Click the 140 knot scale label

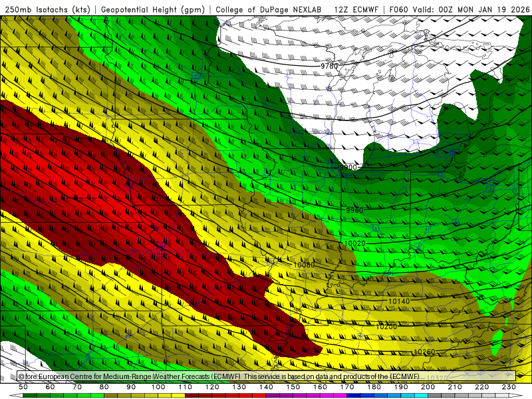267,387
